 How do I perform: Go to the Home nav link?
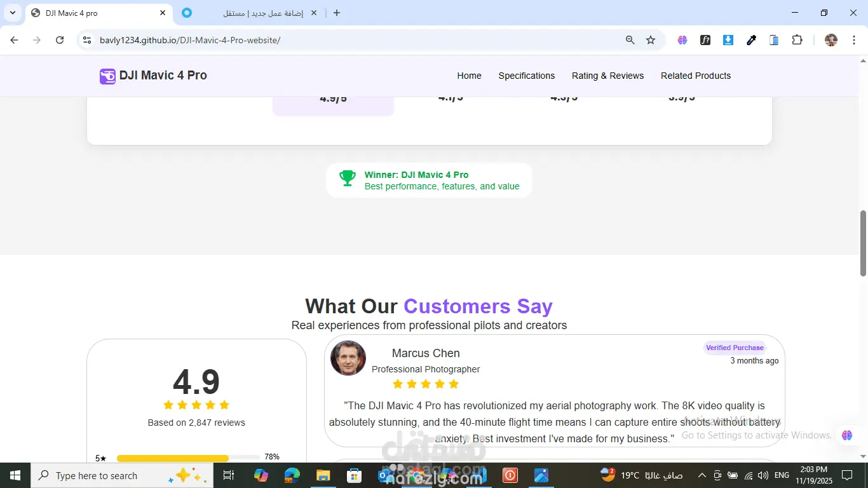(469, 76)
